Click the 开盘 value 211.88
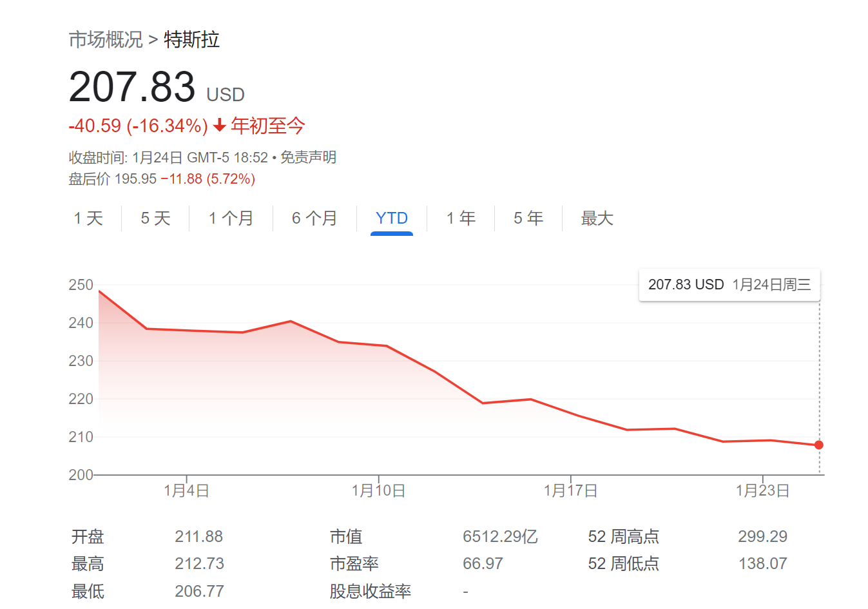 pyautogui.click(x=198, y=536)
